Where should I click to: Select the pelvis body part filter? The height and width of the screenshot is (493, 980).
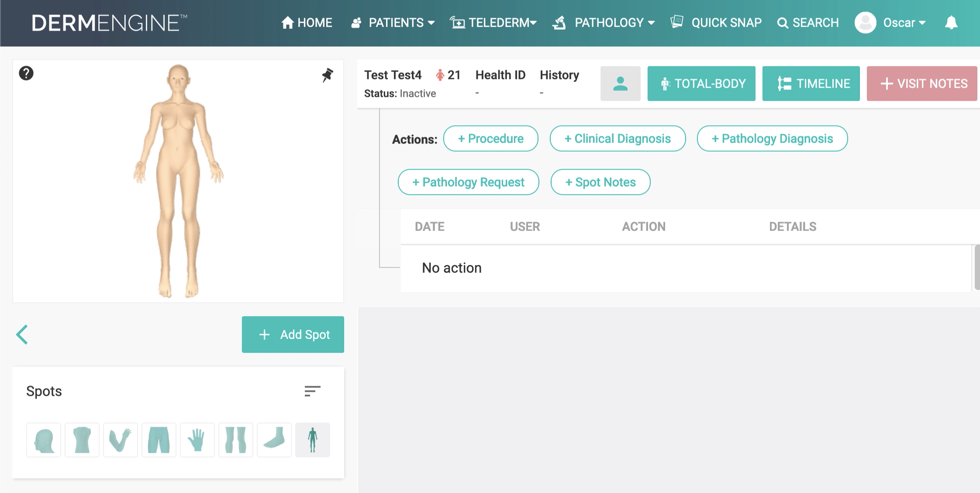click(x=159, y=440)
